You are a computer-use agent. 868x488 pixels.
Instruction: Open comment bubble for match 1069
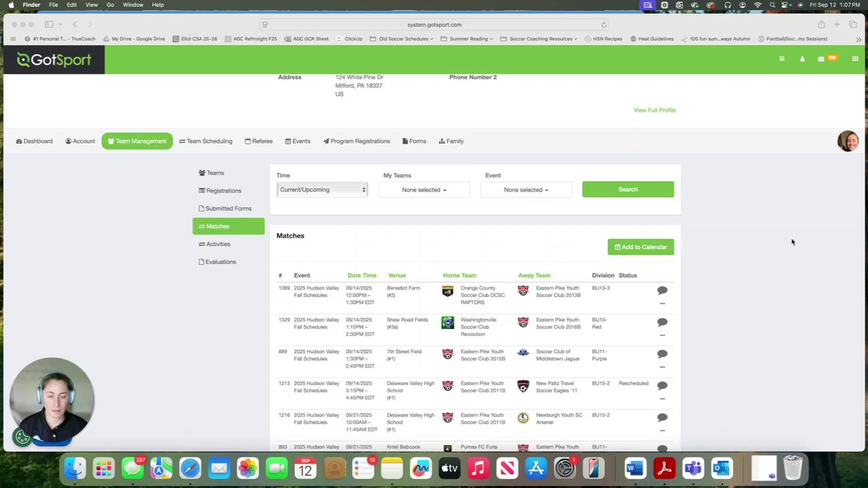662,290
